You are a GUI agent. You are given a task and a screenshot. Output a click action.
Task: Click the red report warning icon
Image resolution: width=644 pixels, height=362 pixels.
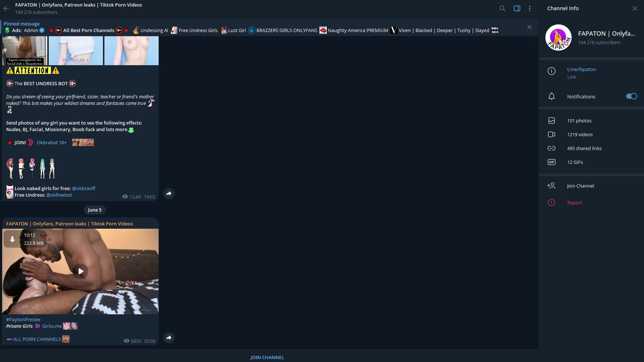coord(552,202)
